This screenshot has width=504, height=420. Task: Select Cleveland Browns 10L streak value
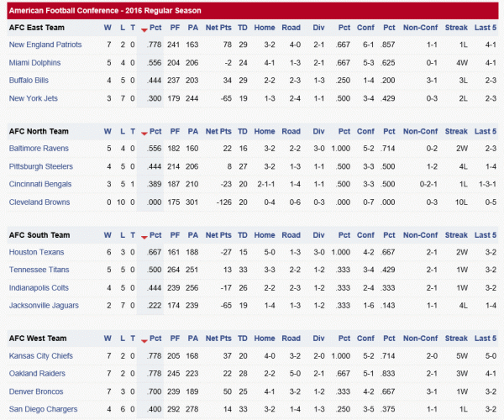[x=461, y=202]
